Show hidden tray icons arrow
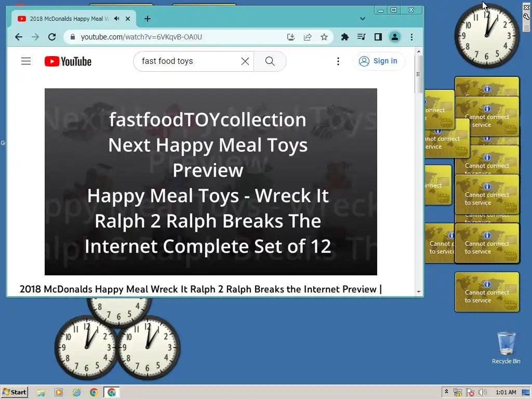Image resolution: width=532 pixels, height=399 pixels. tap(446, 392)
